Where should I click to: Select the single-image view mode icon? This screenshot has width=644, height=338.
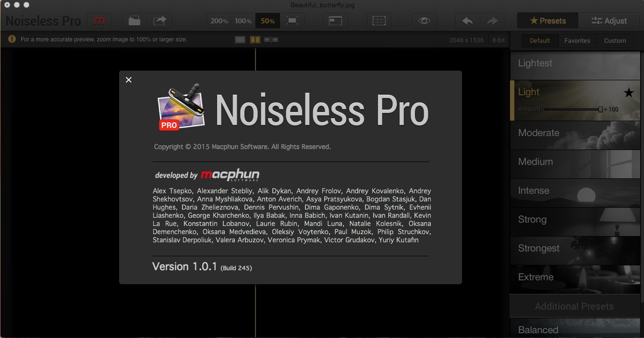240,39
